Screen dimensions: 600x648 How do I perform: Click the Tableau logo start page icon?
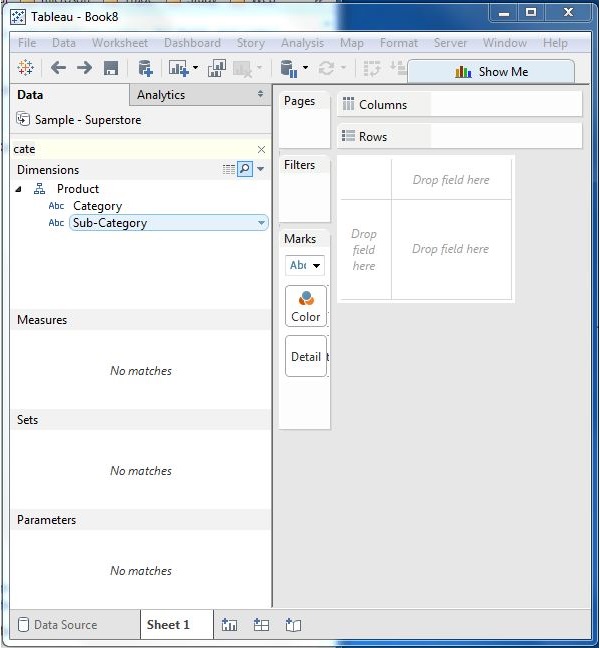tap(26, 68)
